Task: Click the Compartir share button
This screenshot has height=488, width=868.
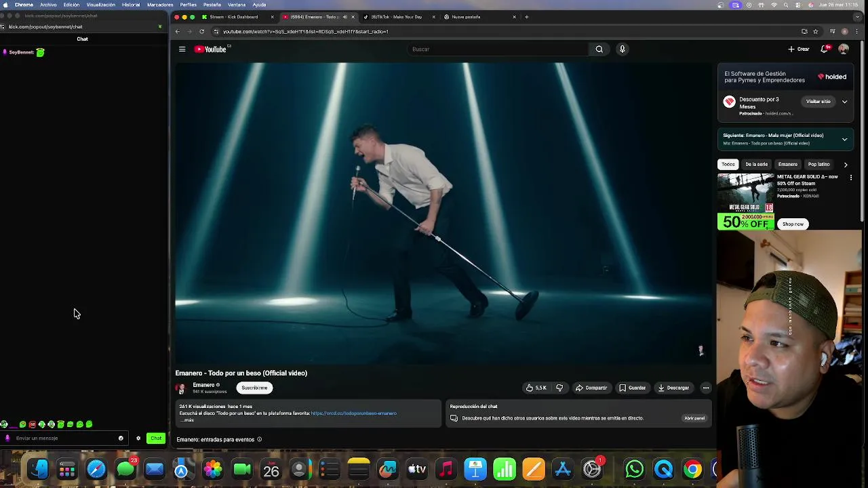Action: click(x=591, y=388)
